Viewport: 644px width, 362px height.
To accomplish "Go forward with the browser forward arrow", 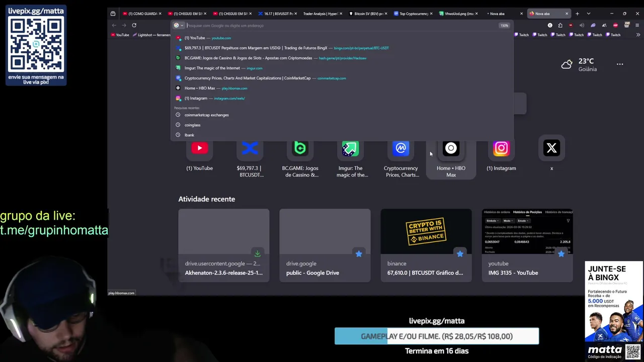I will 124,25.
